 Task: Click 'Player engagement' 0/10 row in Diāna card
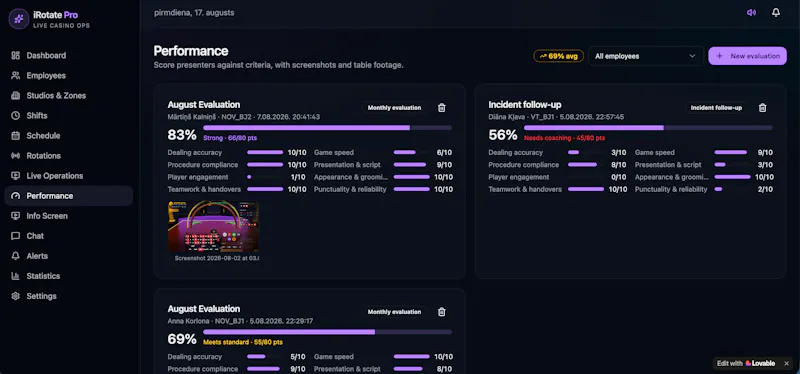(557, 177)
